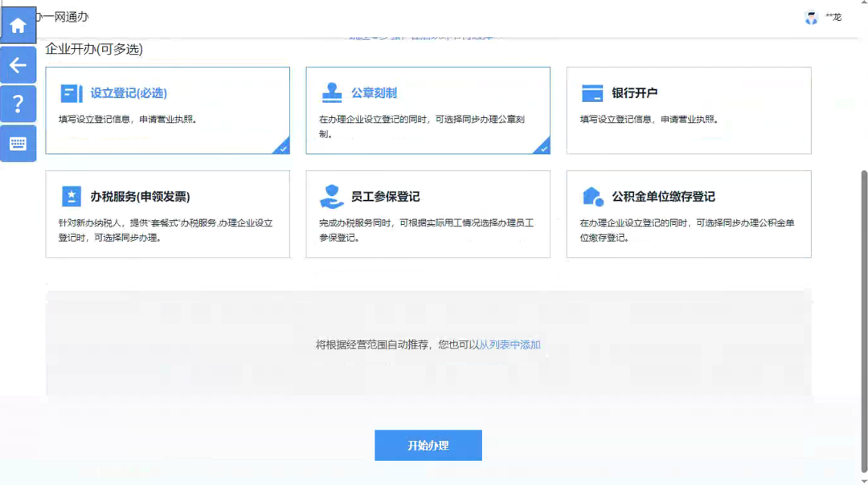Viewport: 868px width, 485px height.
Task: Click the user avatar icon
Action: [811, 16]
